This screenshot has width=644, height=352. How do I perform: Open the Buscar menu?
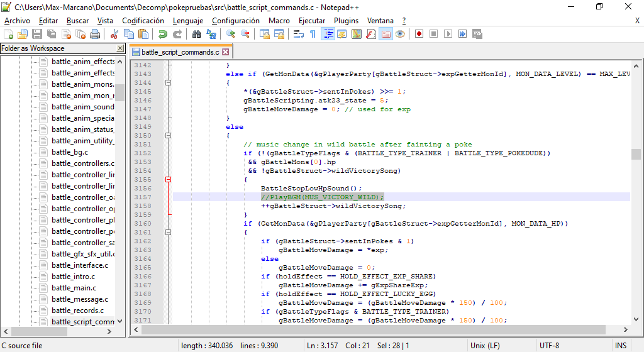tap(77, 21)
